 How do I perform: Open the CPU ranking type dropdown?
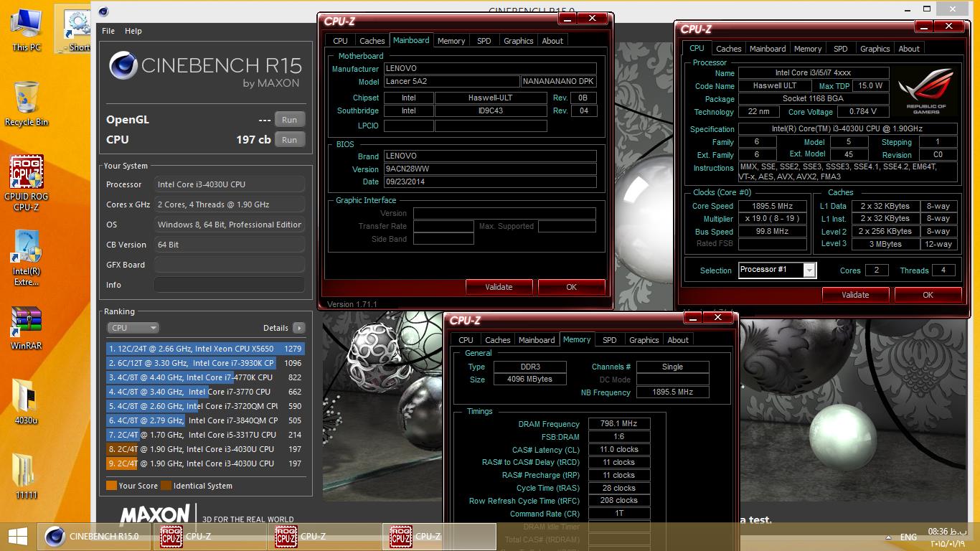(133, 328)
